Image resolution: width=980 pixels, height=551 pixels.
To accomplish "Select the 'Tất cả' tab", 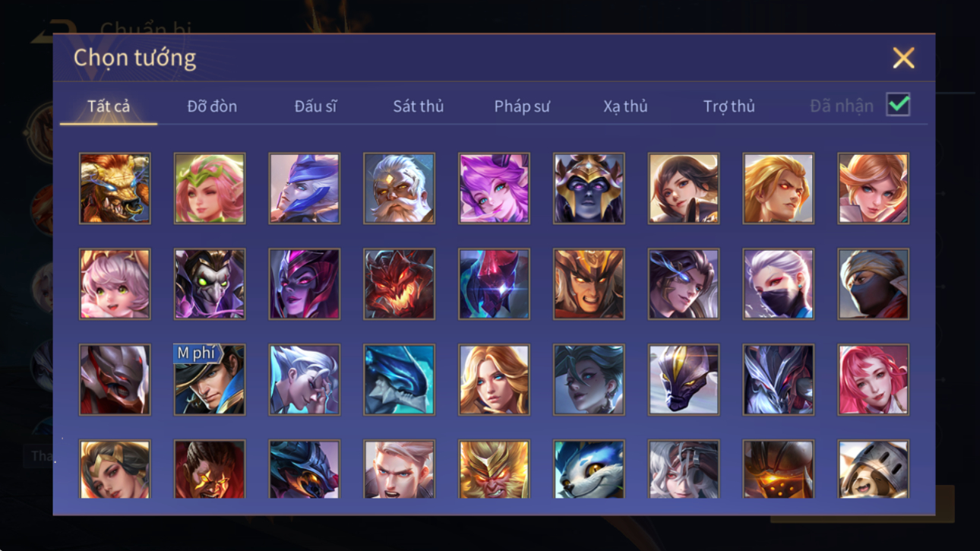I will [x=109, y=106].
